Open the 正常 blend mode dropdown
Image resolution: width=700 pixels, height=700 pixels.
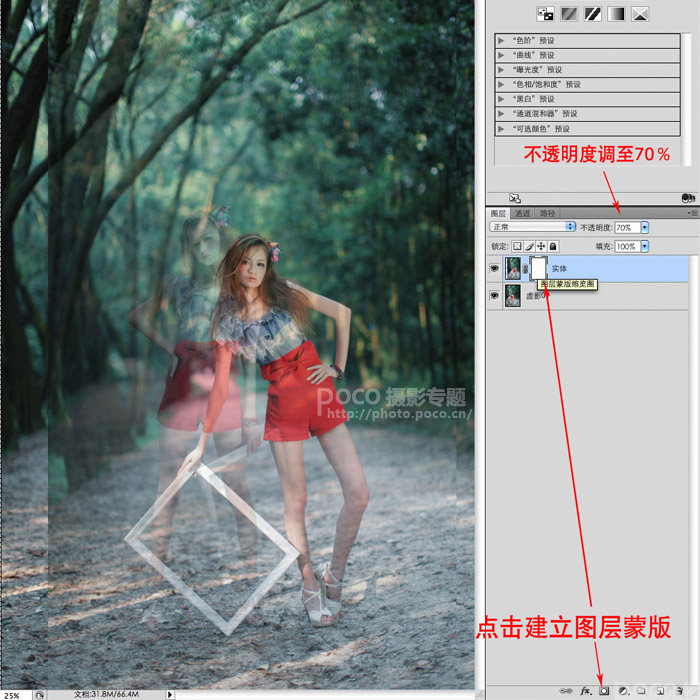point(532,227)
